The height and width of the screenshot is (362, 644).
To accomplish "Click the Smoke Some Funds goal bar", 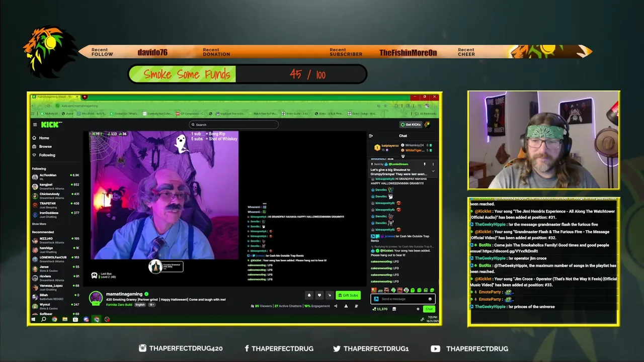I will coord(248,74).
